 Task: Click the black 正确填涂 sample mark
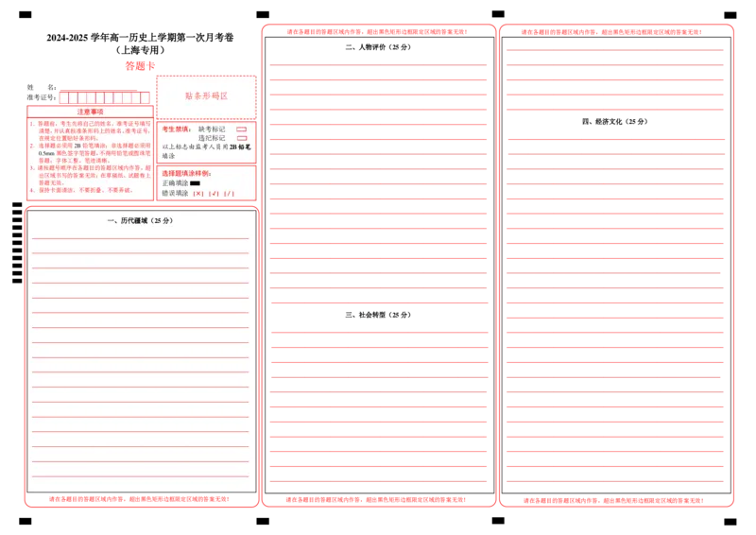click(195, 183)
